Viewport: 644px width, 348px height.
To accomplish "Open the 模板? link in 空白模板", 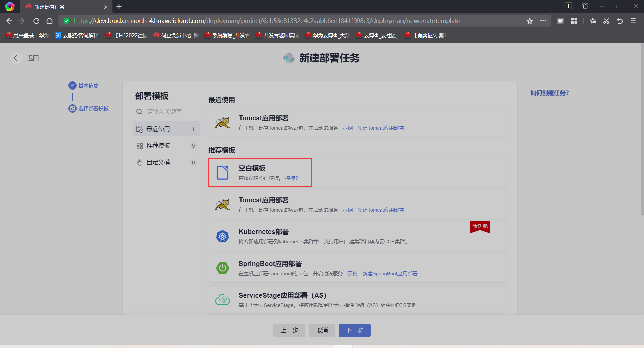I will [291, 178].
